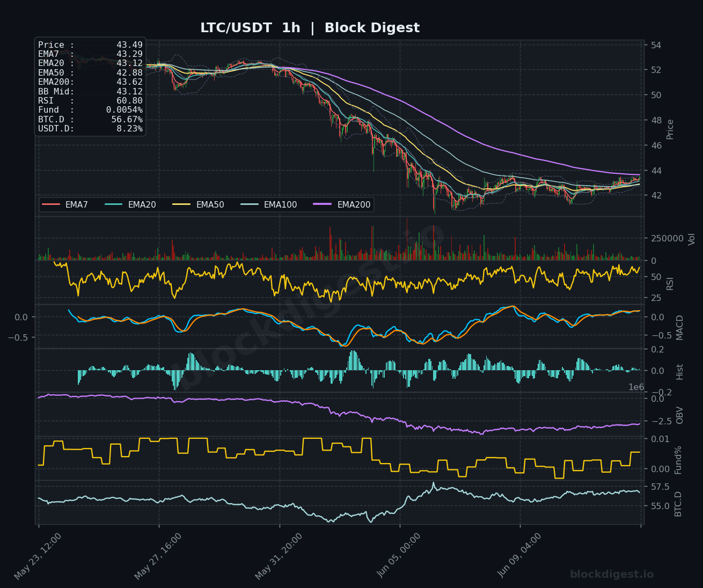703x588 pixels.
Task: Select the Fund value 0.0054% row
Action: pos(90,110)
